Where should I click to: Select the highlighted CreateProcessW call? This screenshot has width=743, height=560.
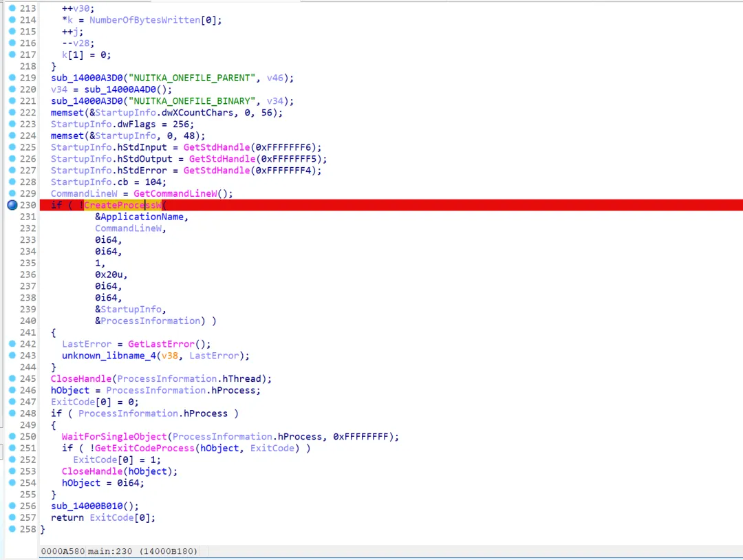(x=124, y=205)
